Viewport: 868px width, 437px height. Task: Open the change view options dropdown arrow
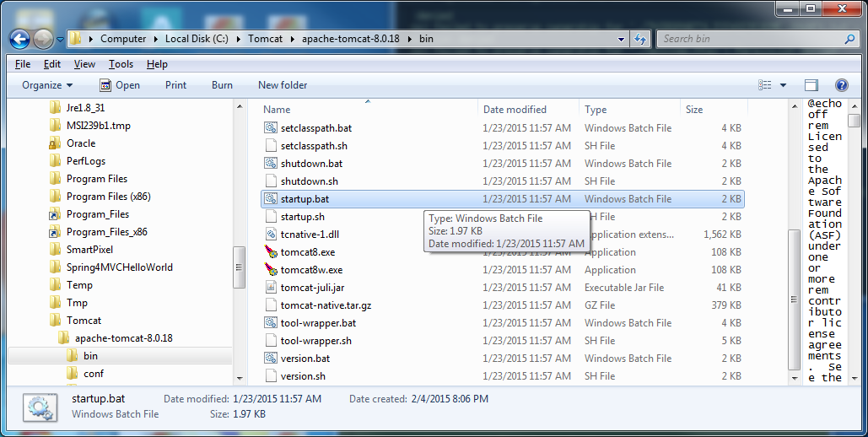click(783, 85)
